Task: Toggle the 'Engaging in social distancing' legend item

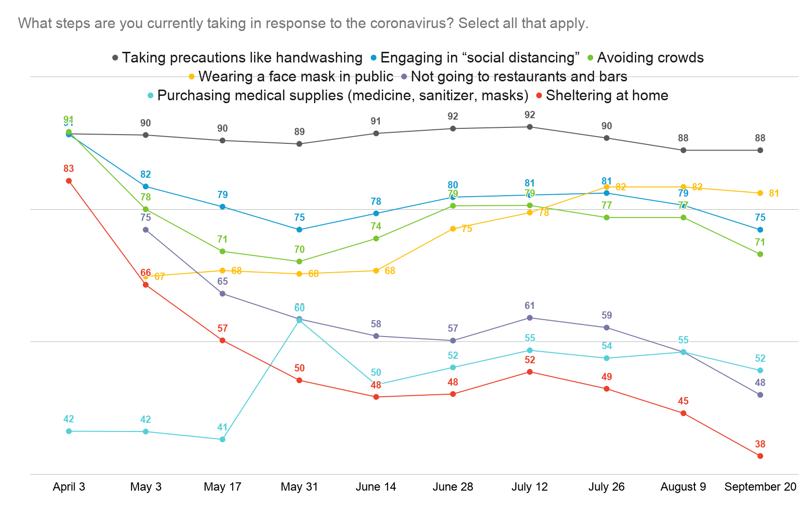Action: (x=475, y=58)
